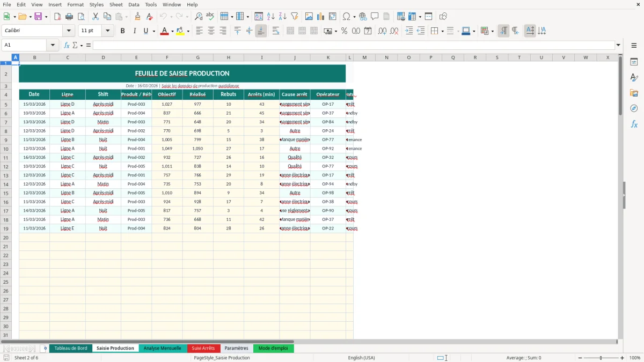Click the Print icon
644x362 pixels.
click(x=70, y=17)
